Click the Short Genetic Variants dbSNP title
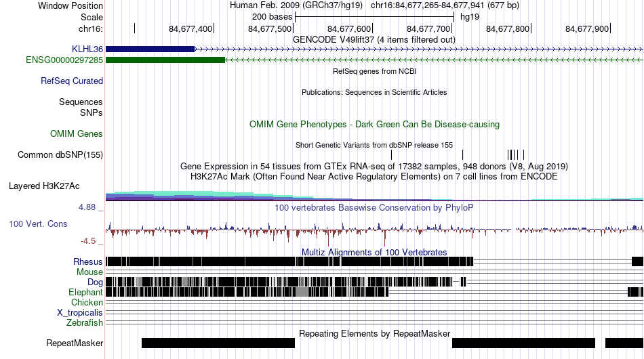644x359 pixels. click(x=374, y=145)
